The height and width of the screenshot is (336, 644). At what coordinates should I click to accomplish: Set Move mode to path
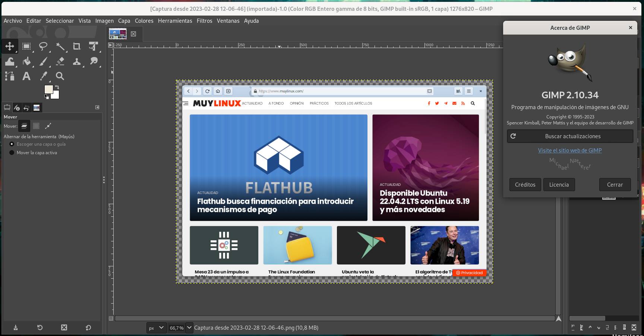point(48,126)
